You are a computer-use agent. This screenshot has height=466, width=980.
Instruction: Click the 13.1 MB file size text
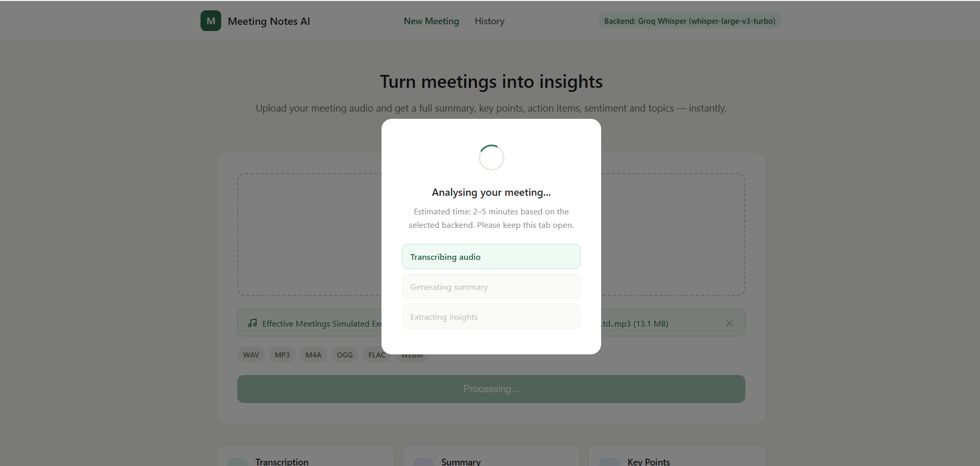click(651, 323)
